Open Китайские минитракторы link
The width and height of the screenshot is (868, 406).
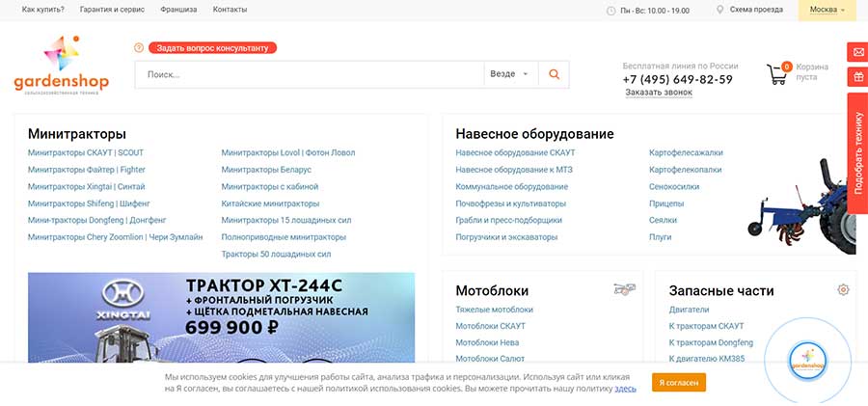coord(270,203)
